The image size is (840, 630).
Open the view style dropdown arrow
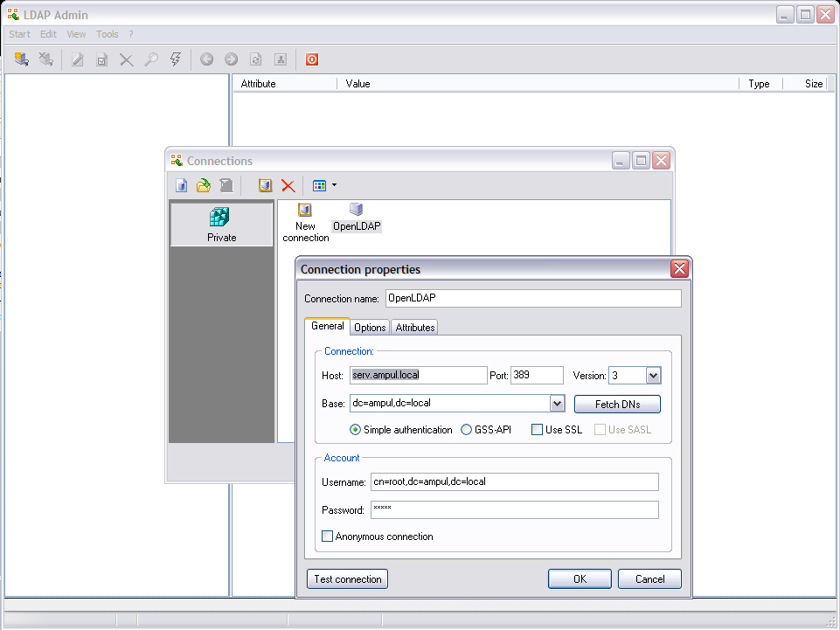pyautogui.click(x=334, y=185)
